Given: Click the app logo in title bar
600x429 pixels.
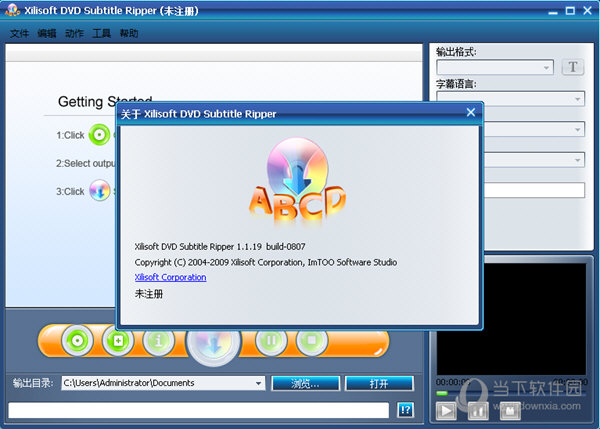Looking at the screenshot, I should coord(12,10).
